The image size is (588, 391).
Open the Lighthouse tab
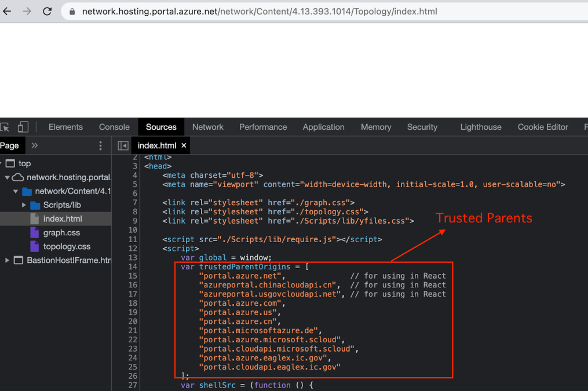481,127
